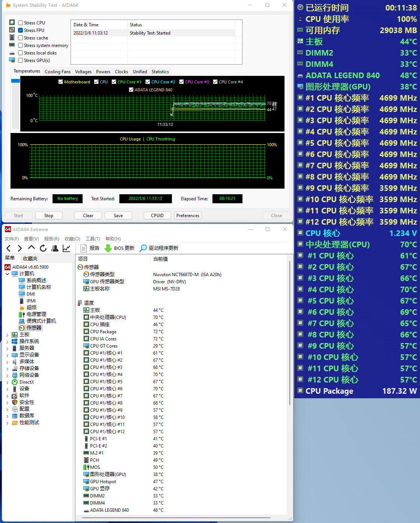Open the 报告 report toolbar item
This screenshot has height=523, width=420.
coord(90,248)
